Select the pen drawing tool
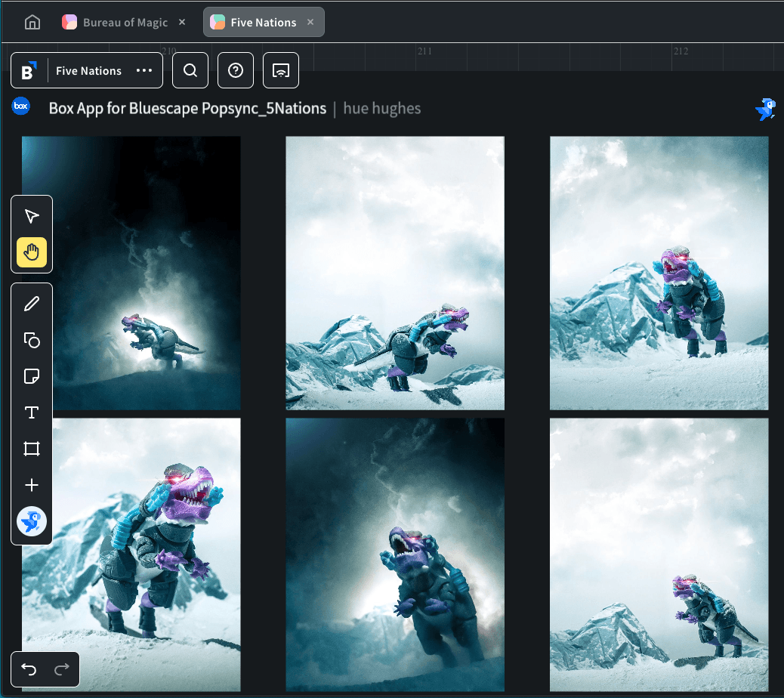784x698 pixels. (x=32, y=304)
